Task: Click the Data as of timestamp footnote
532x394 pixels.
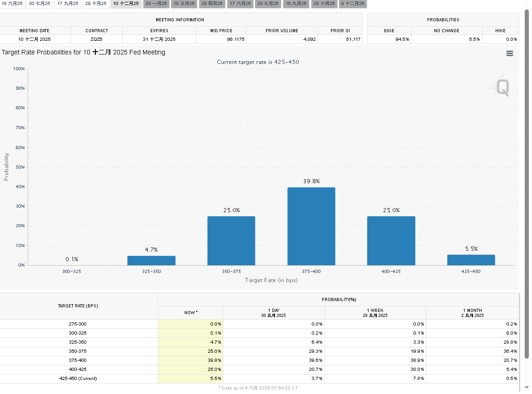Action: (258, 388)
